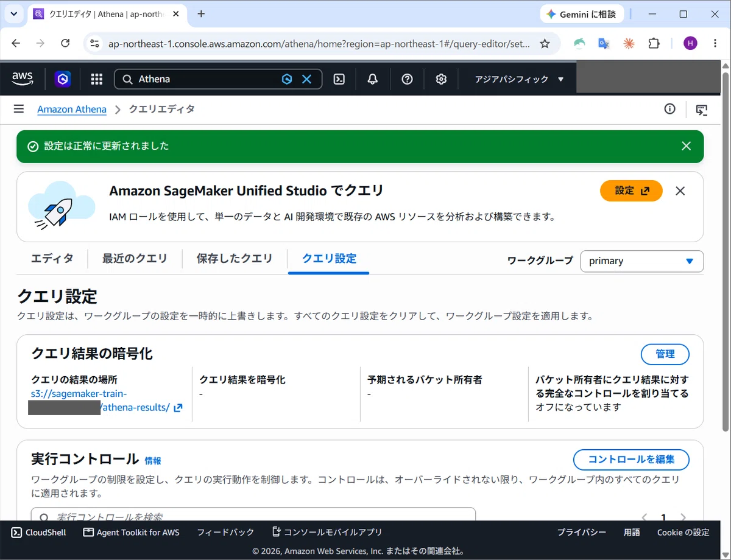Close the SageMaker Unified Studio banner
The image size is (731, 560).
coord(680,191)
